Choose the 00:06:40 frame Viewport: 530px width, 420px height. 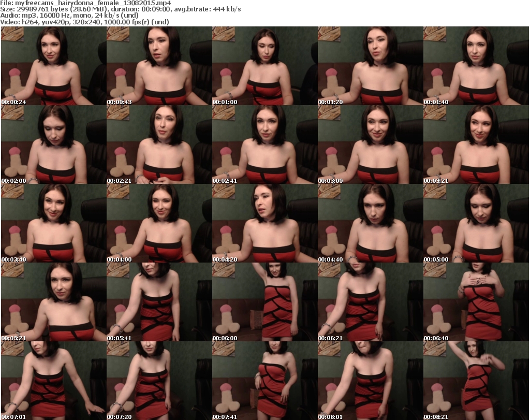[476, 302]
